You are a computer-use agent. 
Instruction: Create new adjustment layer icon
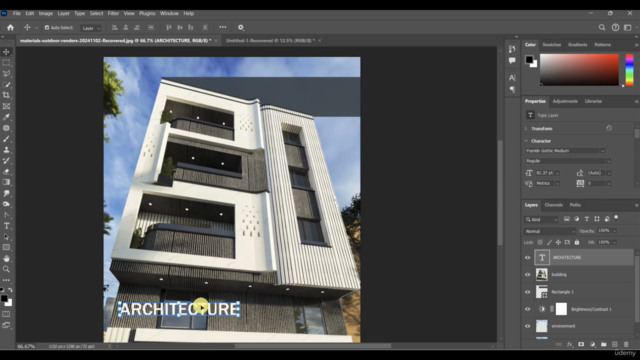tap(592, 344)
